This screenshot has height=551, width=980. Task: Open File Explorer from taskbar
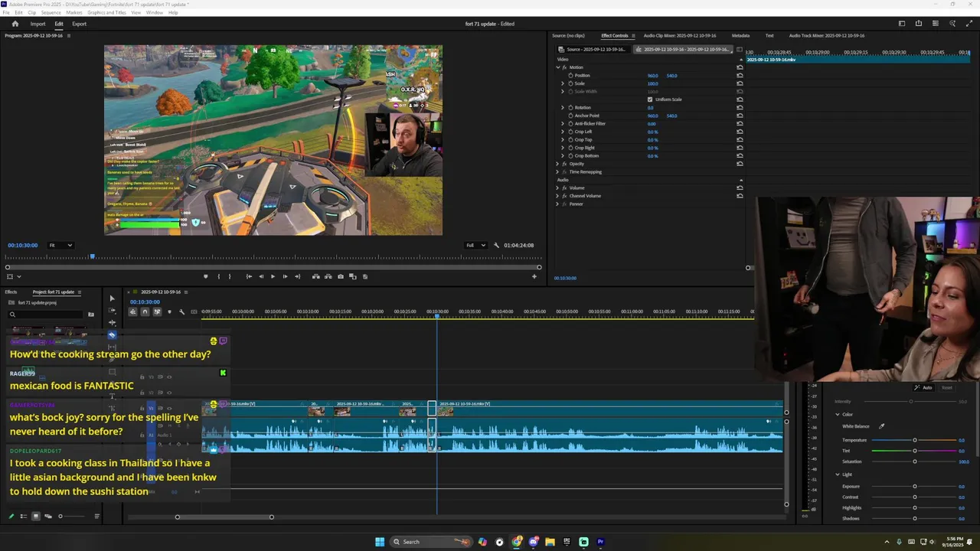tap(550, 542)
